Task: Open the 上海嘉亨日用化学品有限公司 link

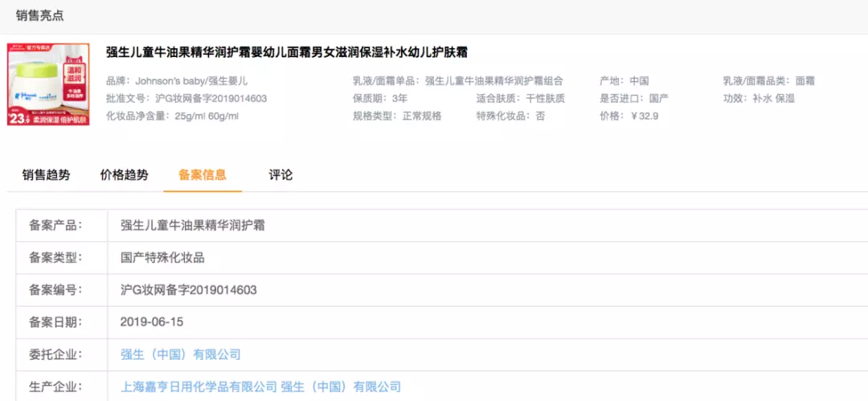Action: (199, 387)
